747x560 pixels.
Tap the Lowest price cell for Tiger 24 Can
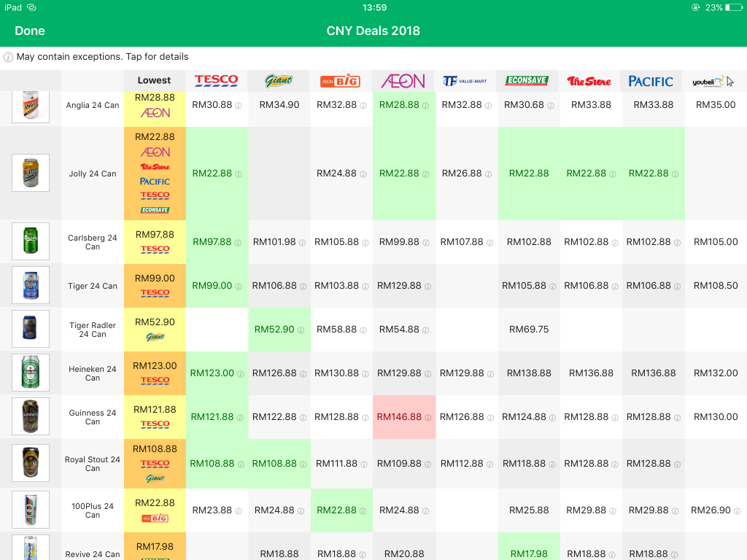tap(155, 285)
